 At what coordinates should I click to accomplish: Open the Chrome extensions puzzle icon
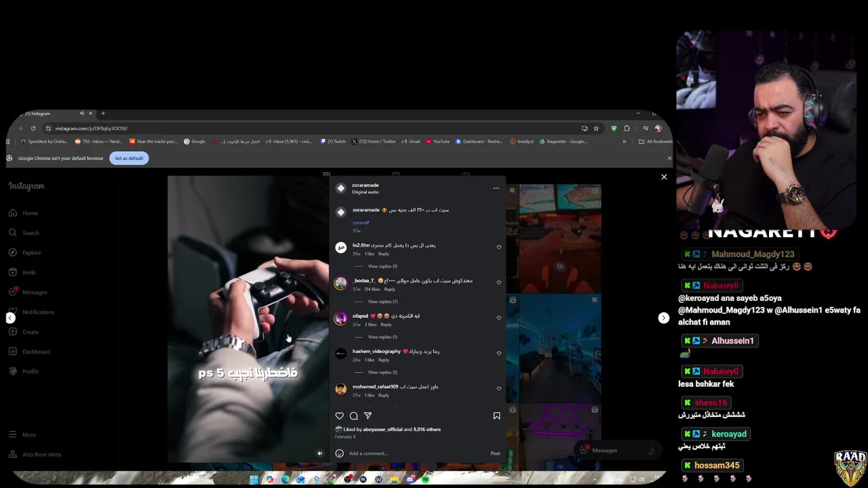click(x=627, y=128)
